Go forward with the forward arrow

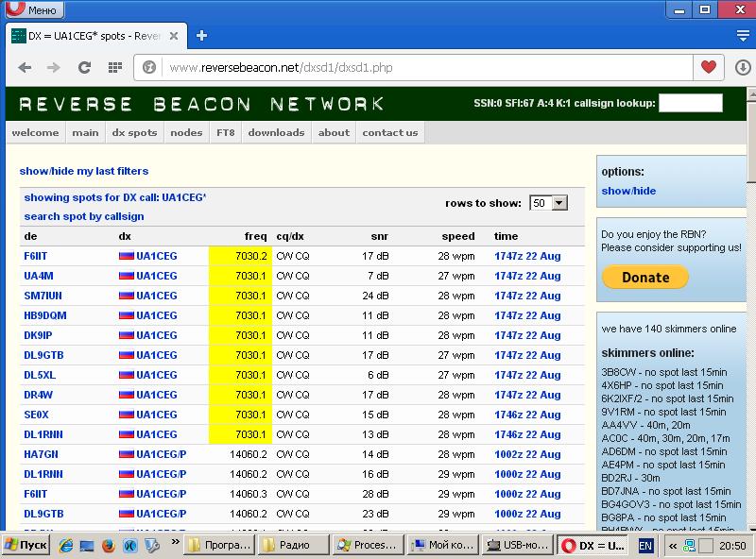(54, 67)
